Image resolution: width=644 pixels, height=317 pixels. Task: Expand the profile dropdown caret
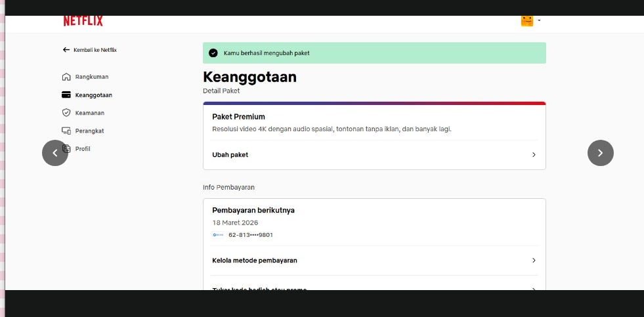click(539, 20)
